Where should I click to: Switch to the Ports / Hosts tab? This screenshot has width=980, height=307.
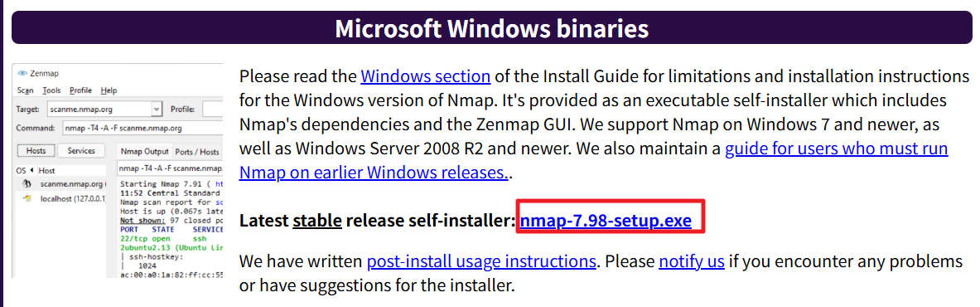197,152
